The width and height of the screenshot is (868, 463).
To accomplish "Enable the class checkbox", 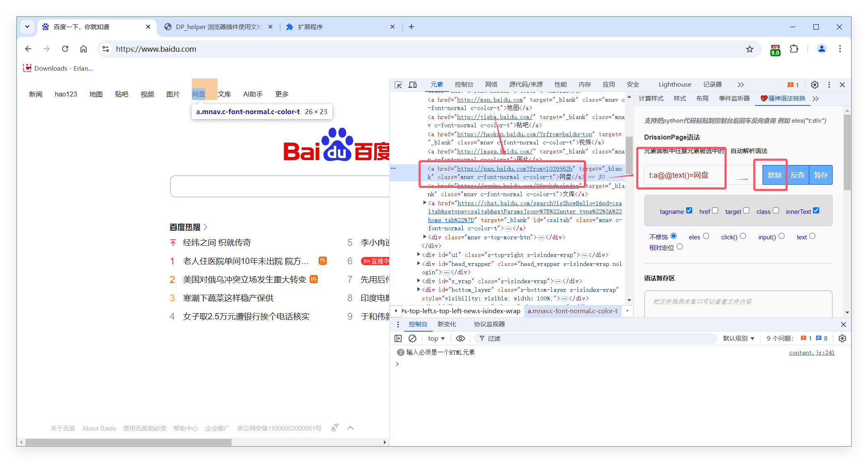I will pyautogui.click(x=776, y=211).
